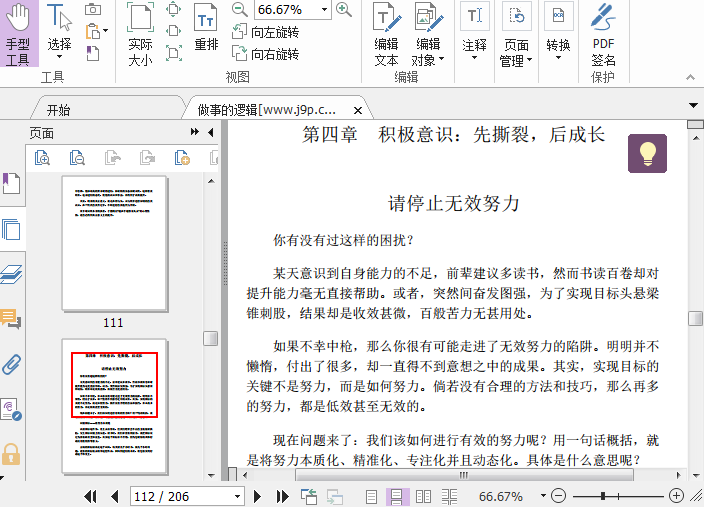Shrink page thumbnails icon

click(x=77, y=158)
